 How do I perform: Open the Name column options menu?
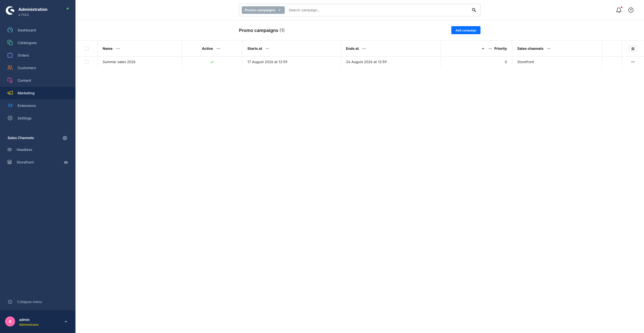(118, 49)
